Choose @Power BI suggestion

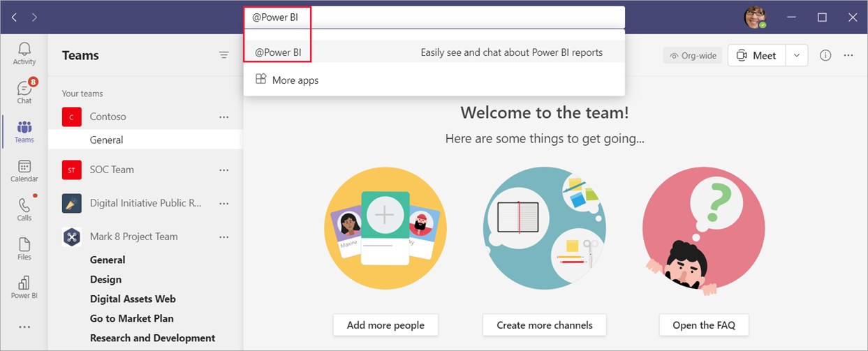434,52
